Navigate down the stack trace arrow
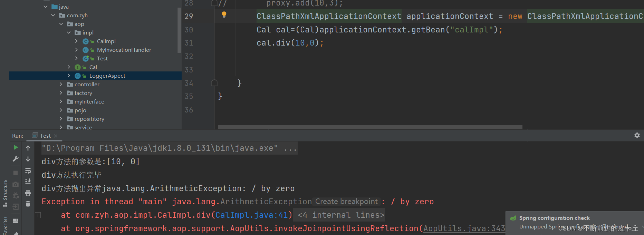This screenshot has height=235, width=644. pos(28,159)
